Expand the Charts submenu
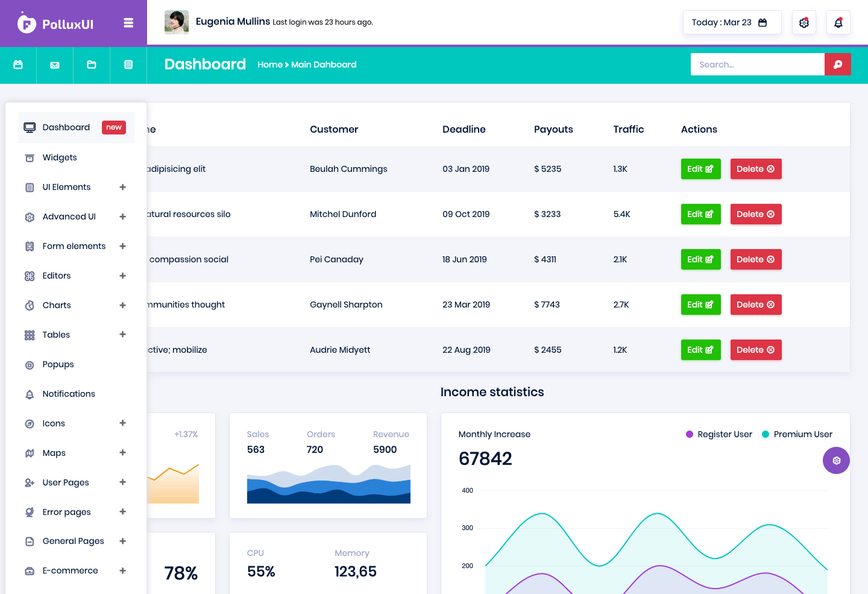868x594 pixels. 123,305
